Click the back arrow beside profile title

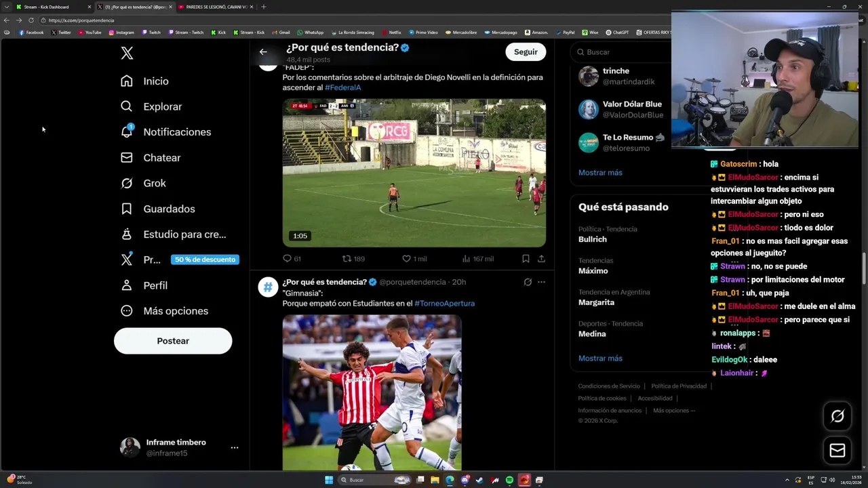pyautogui.click(x=263, y=52)
